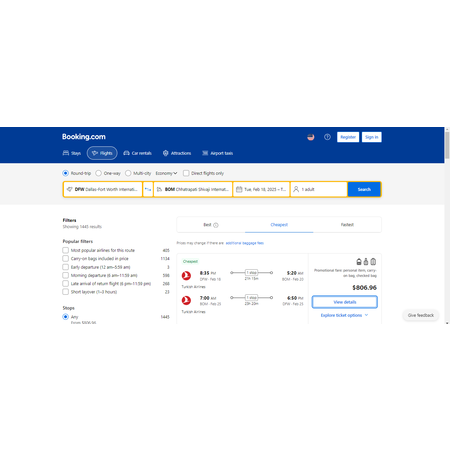Check Early departure filter

pos(66,267)
